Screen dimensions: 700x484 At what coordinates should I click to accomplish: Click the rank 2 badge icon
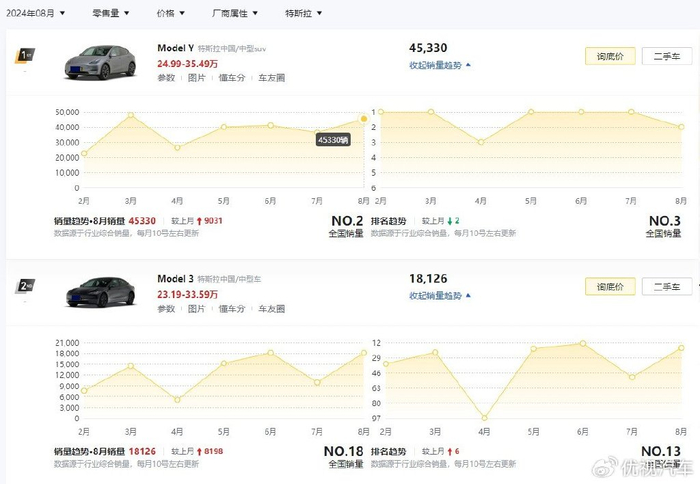25,286
